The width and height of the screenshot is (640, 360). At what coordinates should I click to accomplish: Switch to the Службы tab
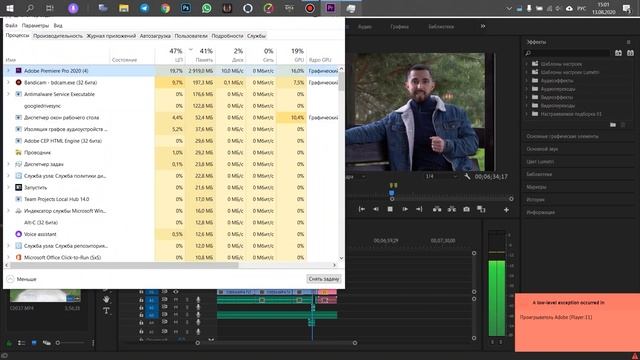pyautogui.click(x=256, y=36)
